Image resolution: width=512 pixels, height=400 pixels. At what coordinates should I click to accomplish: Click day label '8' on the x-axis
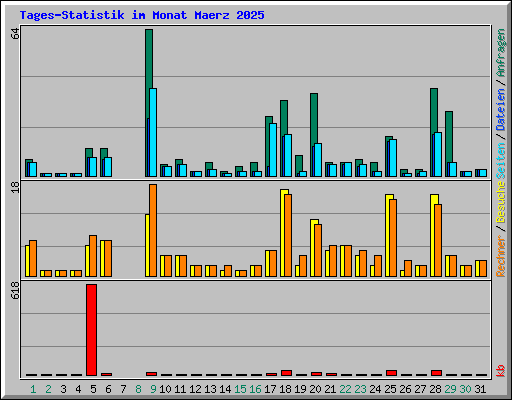pos(138,389)
